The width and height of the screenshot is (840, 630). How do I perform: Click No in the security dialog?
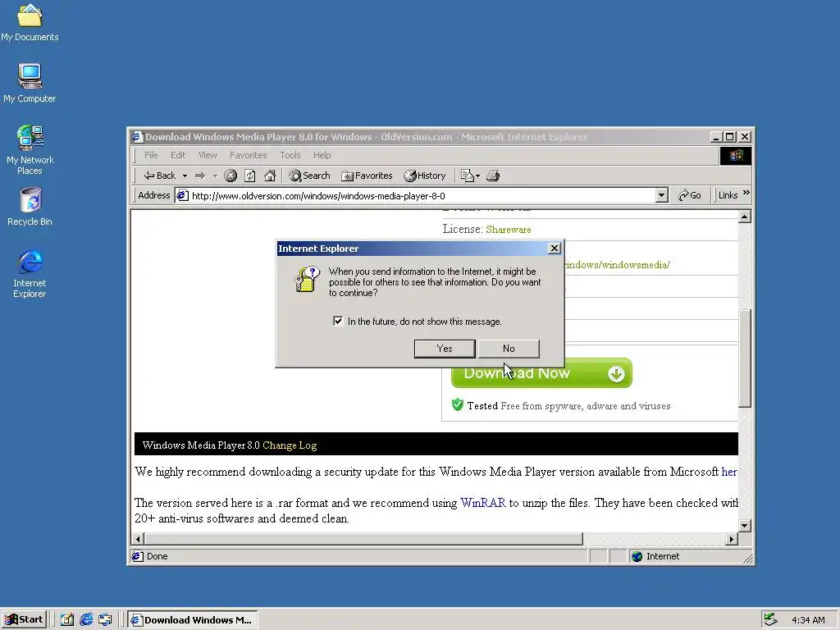[509, 349]
